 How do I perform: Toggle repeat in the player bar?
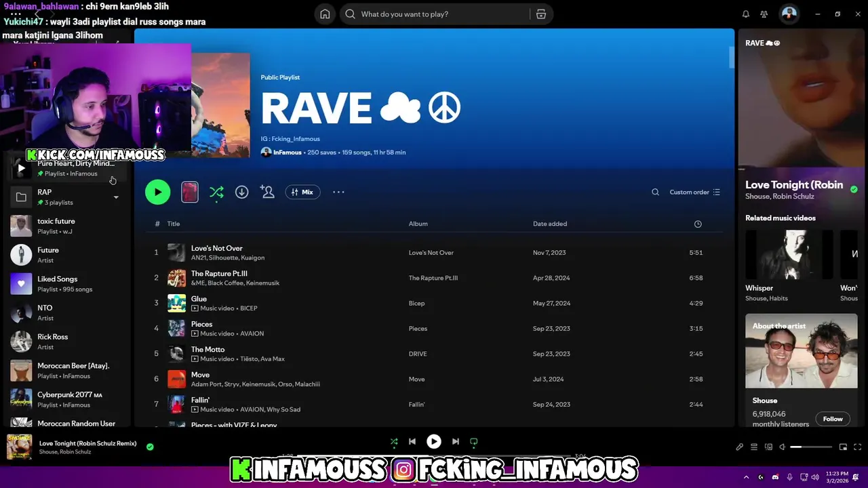click(x=474, y=442)
